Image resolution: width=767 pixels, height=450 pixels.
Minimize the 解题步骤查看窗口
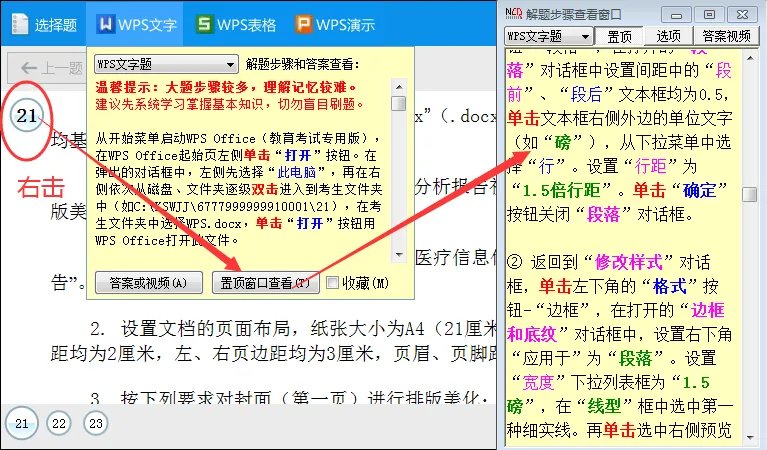click(x=677, y=15)
